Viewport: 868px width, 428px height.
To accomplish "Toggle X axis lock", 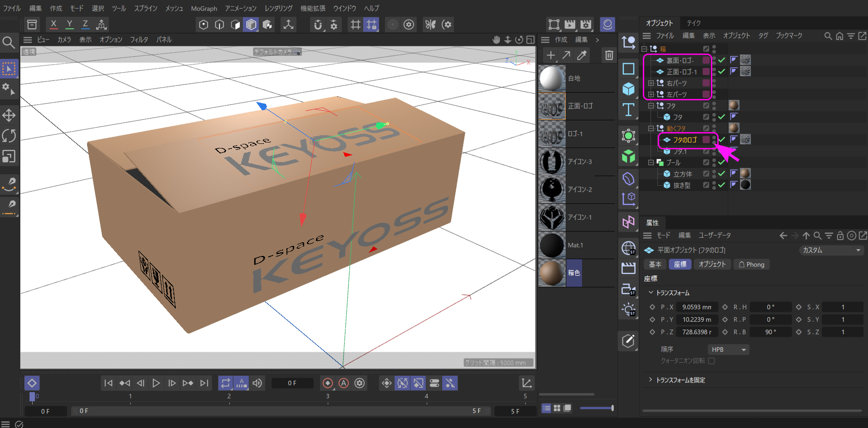I will (x=54, y=25).
